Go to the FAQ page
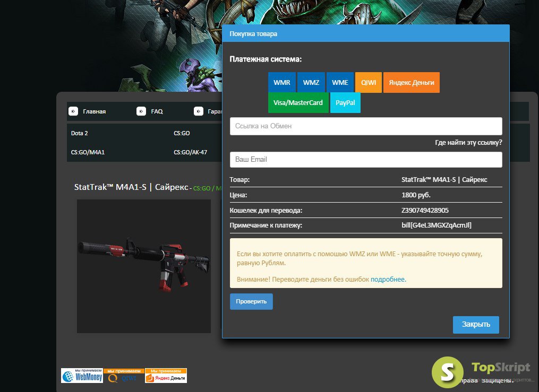Screen dimensions: 539x392 tap(157, 111)
